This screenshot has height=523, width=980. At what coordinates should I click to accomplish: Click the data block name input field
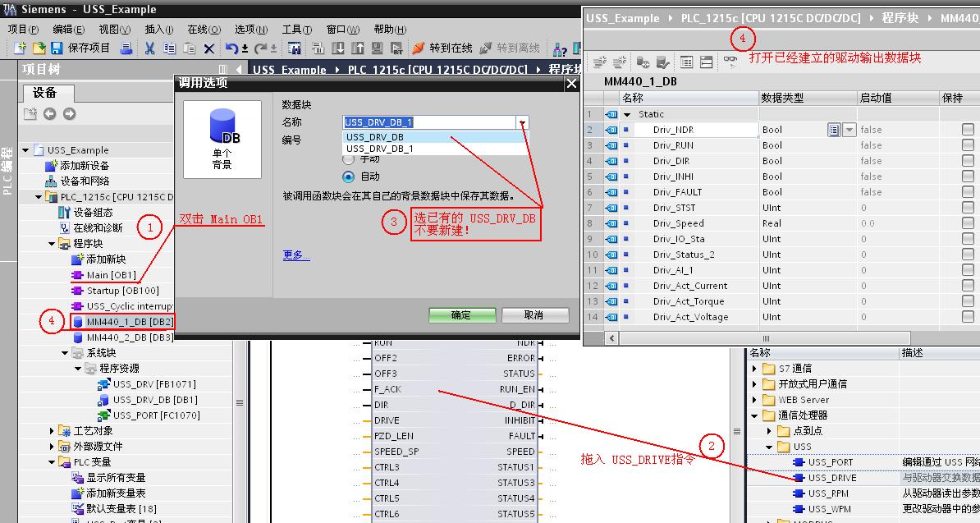[x=429, y=122]
